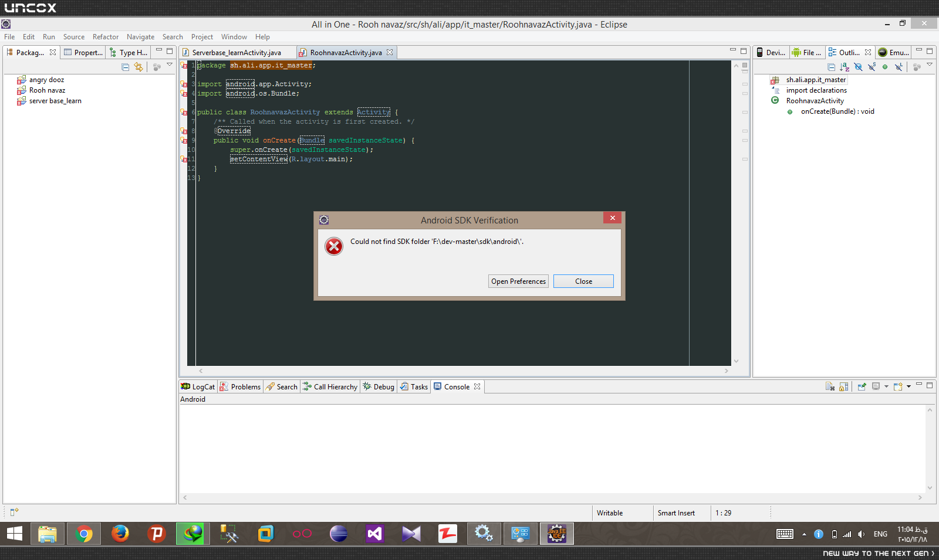Click the Display Selected Console icon
939x560 pixels.
point(876,386)
